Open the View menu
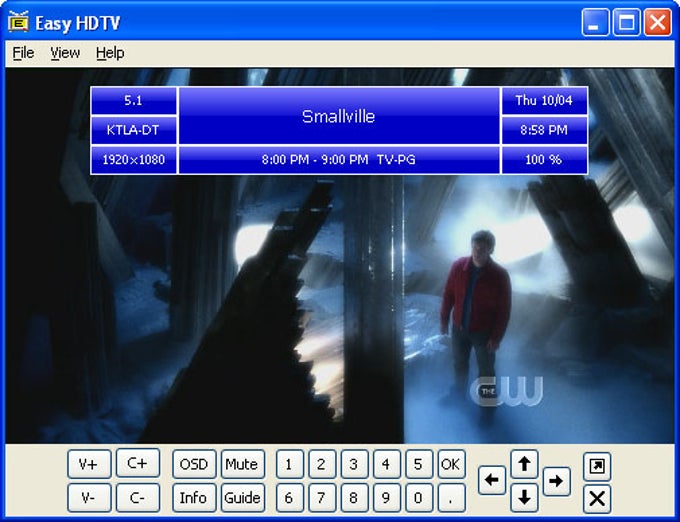The image size is (680, 522). tap(65, 53)
